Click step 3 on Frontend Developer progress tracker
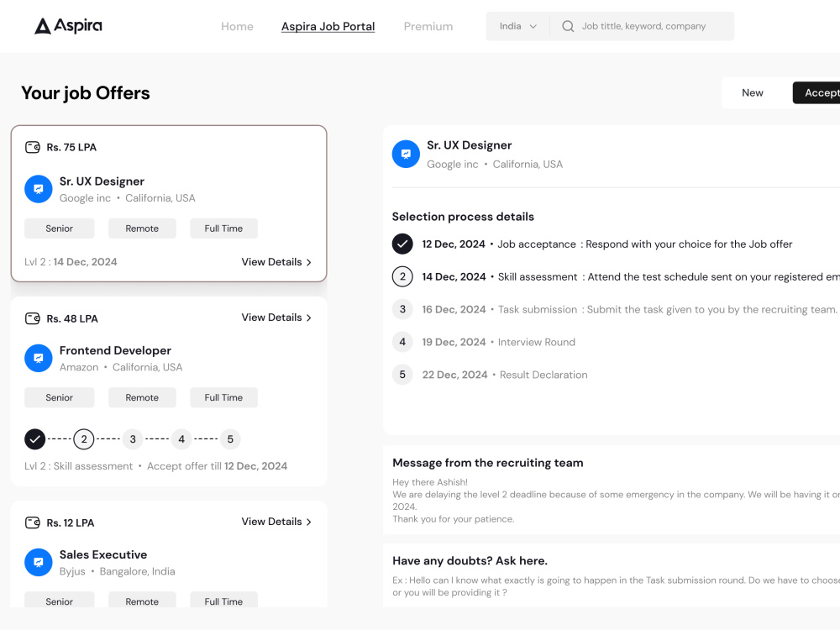This screenshot has width=840, height=630. coord(133,439)
